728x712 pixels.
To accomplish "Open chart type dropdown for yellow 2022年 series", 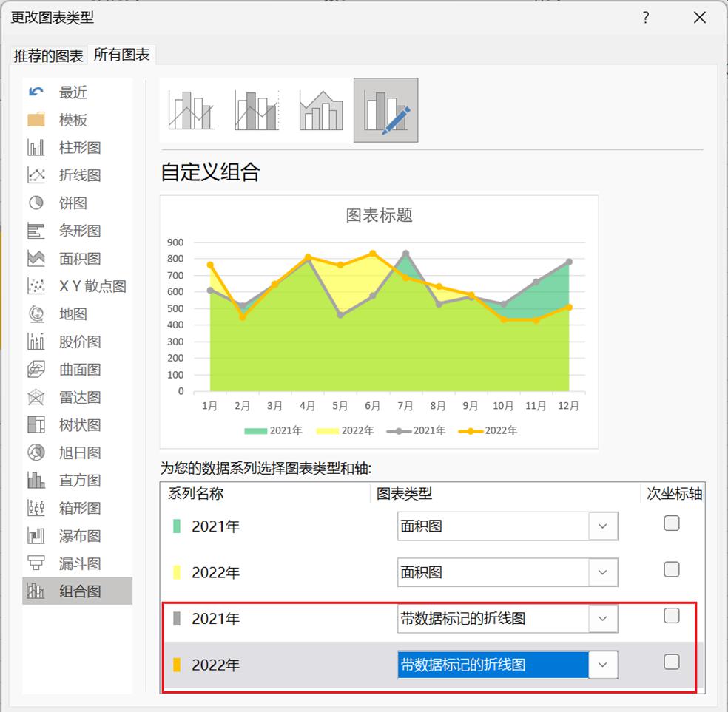I will (x=603, y=572).
